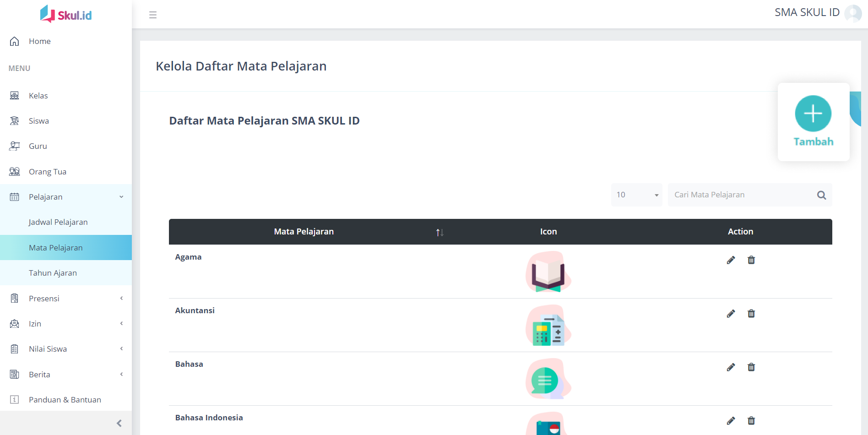Click the edit pencil for Bahasa
The height and width of the screenshot is (435, 868).
tap(731, 367)
